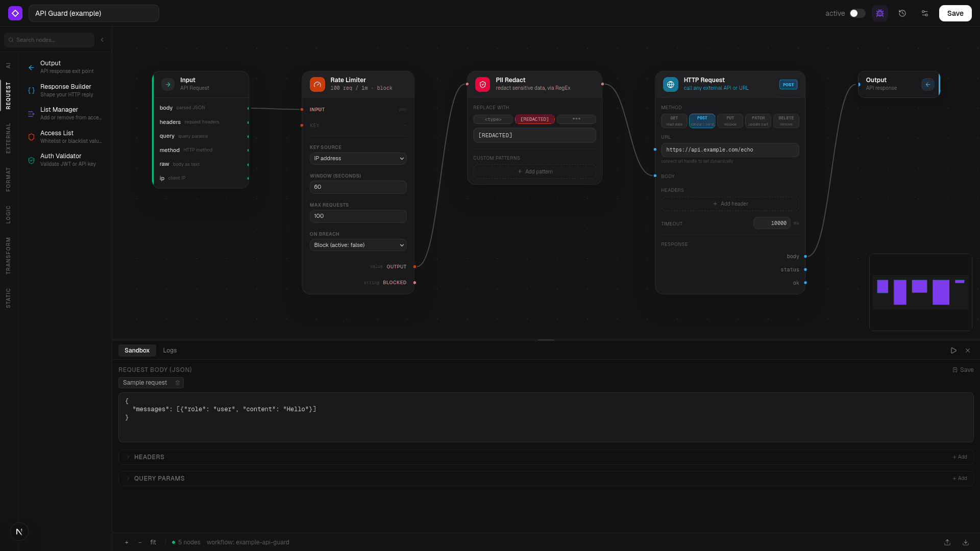The image size is (980, 551).
Task: Open the REQUEST category tab
Action: coord(8,95)
